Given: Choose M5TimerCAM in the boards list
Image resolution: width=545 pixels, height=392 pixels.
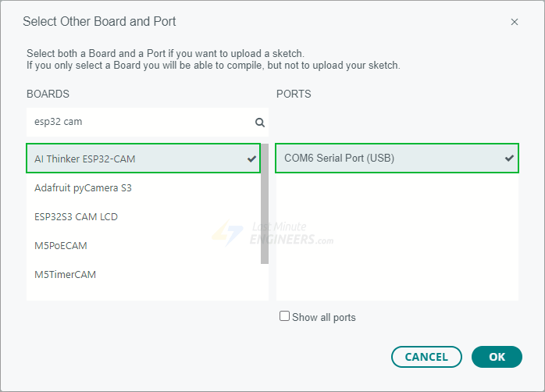Looking at the screenshot, I should (65, 274).
